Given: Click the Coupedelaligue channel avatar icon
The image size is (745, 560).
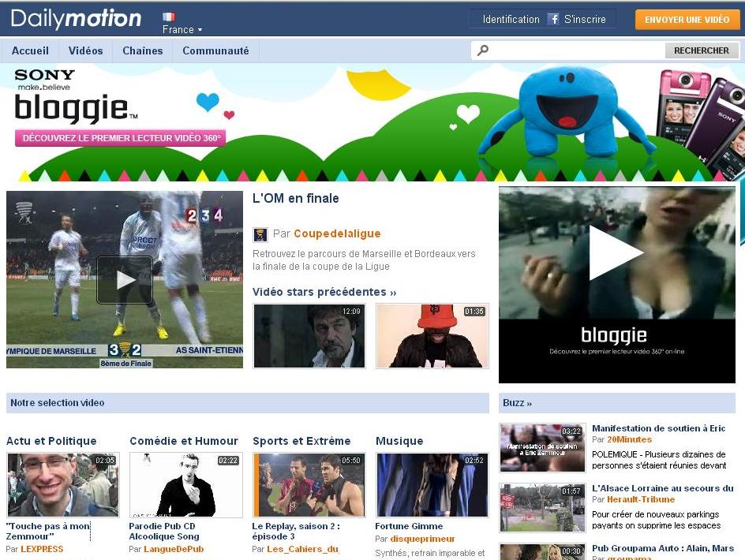Looking at the screenshot, I should pyautogui.click(x=260, y=234).
